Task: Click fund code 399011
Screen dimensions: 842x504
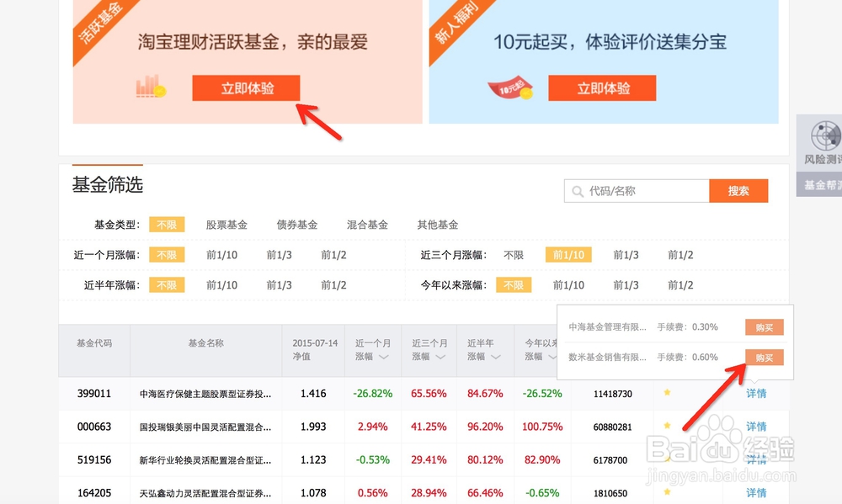Action: coord(94,394)
